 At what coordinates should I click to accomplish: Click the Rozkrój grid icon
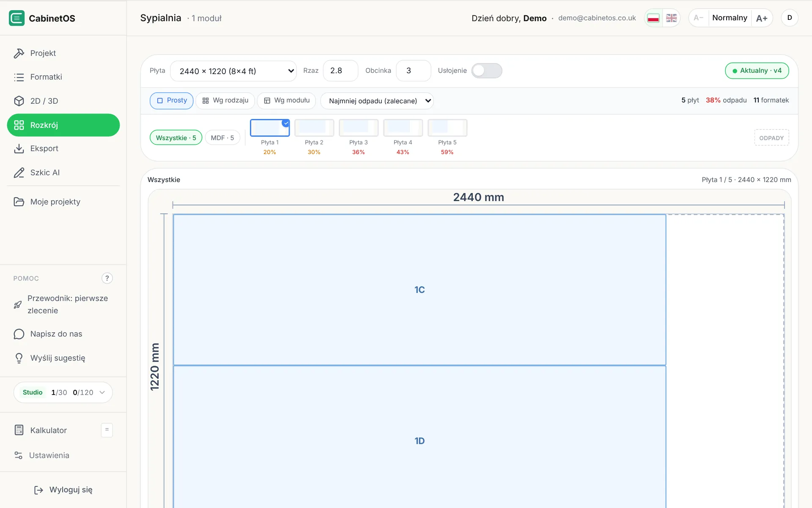click(19, 125)
